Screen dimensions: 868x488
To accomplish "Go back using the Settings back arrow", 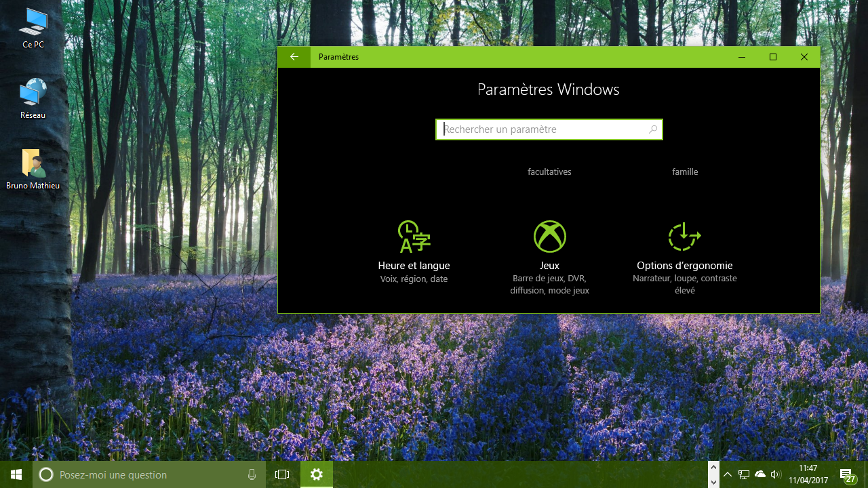I will (293, 57).
